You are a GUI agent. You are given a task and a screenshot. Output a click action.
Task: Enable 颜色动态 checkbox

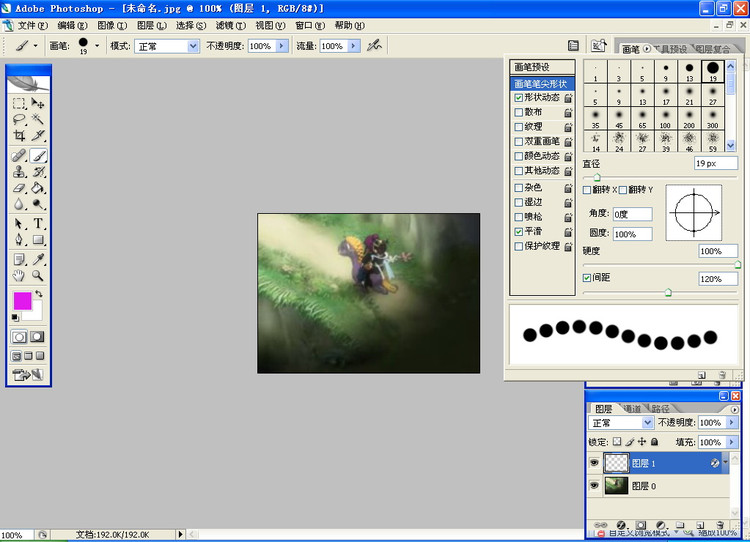click(518, 156)
